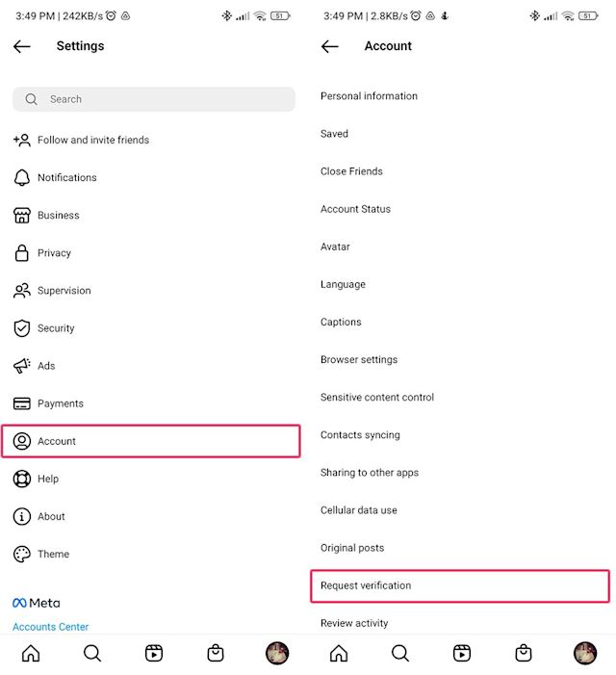Screen dimensions: 616x675
Task: Open the Accounts Center link
Action: click(x=50, y=627)
